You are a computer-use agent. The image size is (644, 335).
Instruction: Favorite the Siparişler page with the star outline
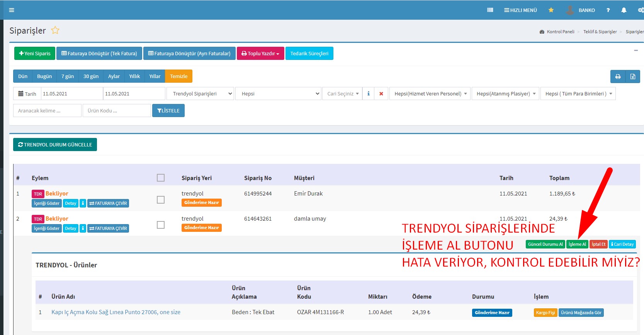tap(55, 30)
